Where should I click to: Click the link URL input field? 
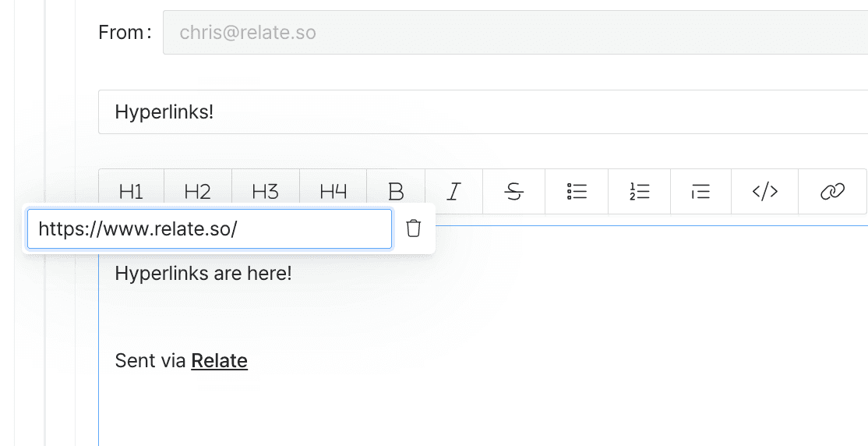[210, 228]
